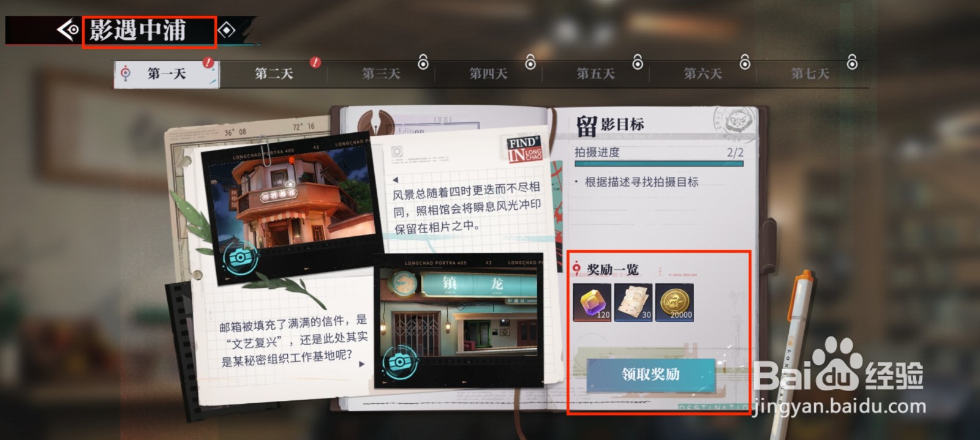
Task: Tap the lock icon next to 第三天
Action: click(x=423, y=62)
